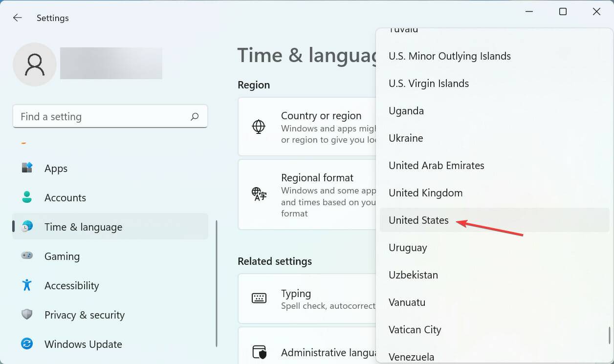Choose Ukraine in the country dropdown
The height and width of the screenshot is (364, 614).
point(406,138)
